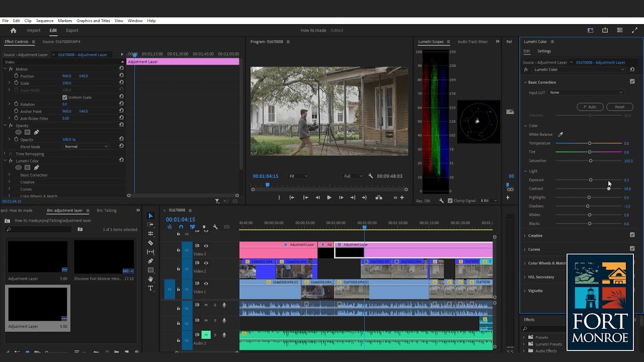Switch to the Export workspace tab

click(x=72, y=31)
